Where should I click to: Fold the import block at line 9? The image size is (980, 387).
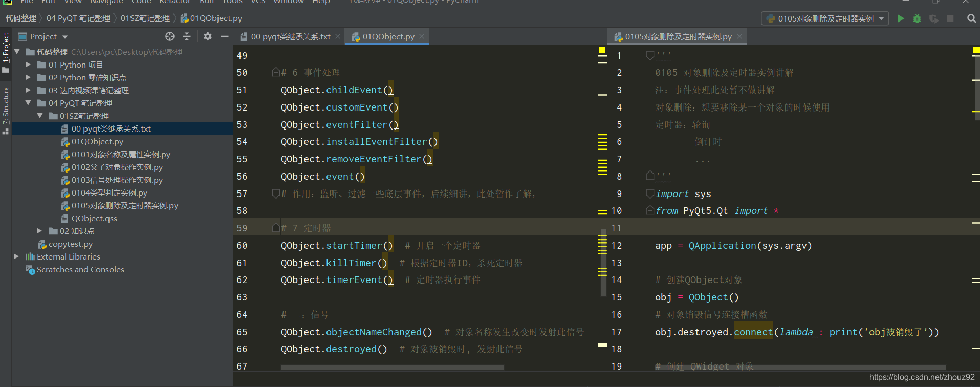click(650, 193)
